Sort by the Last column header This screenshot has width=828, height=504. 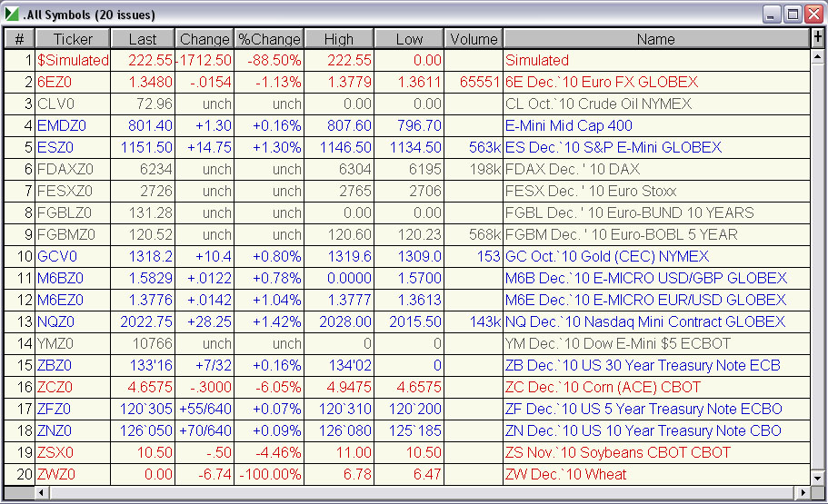143,39
